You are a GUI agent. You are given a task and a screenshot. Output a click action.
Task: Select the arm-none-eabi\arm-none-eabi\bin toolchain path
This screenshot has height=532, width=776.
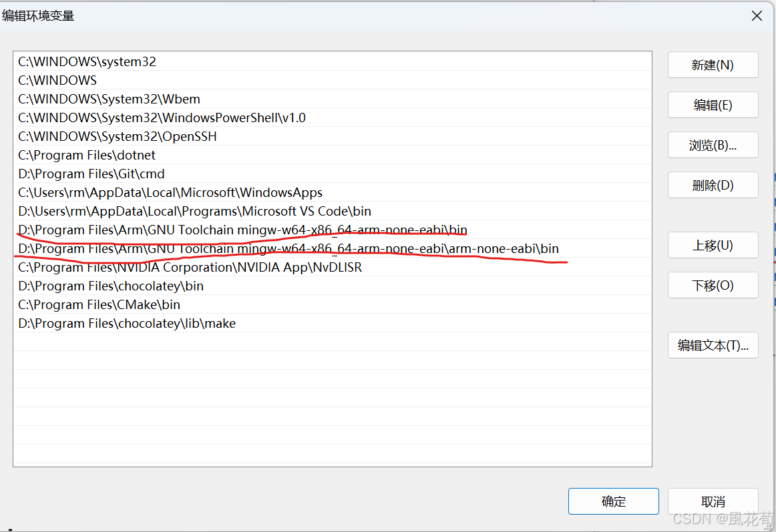(x=288, y=248)
